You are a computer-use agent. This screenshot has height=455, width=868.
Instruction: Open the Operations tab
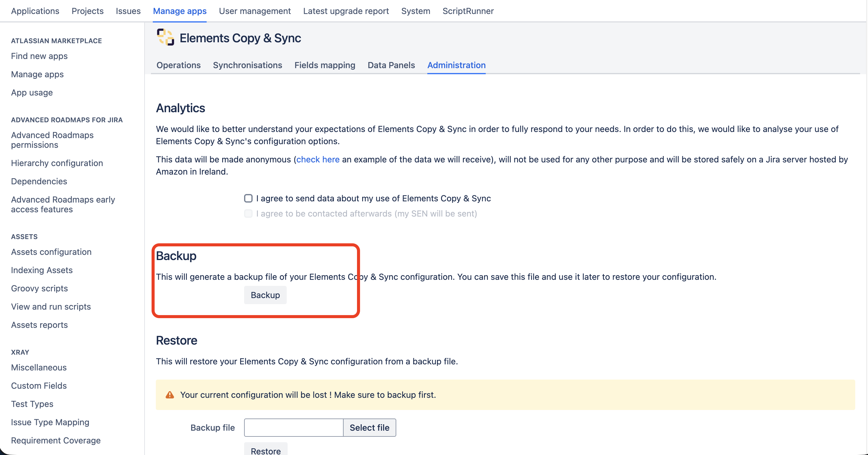178,65
